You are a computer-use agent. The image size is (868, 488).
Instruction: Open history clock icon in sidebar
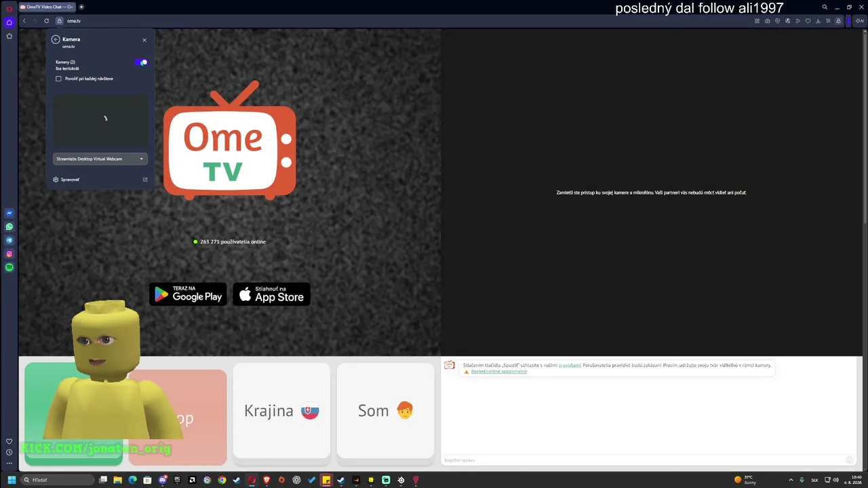tap(9, 452)
